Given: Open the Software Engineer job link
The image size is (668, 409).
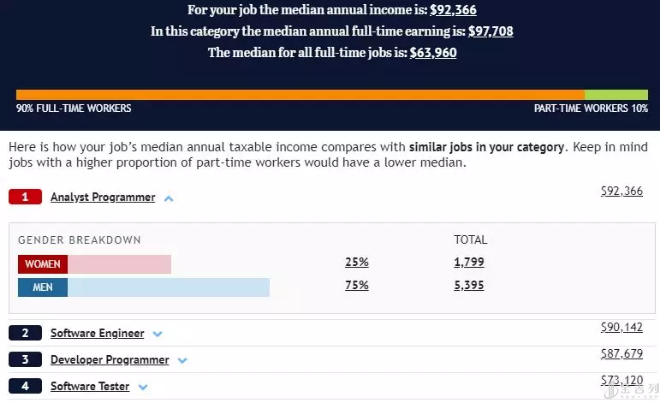Looking at the screenshot, I should point(97,333).
